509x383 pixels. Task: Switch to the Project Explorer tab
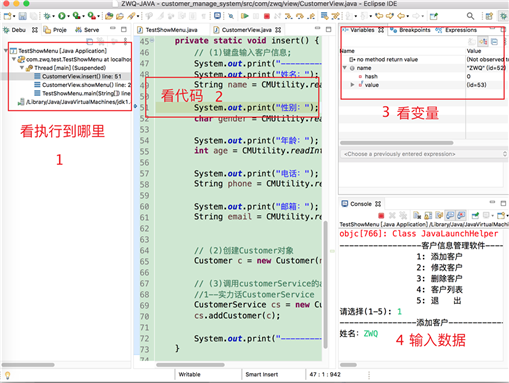click(x=55, y=30)
